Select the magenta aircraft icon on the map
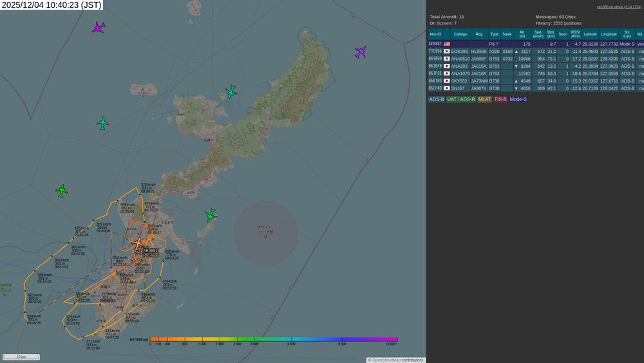The image size is (644, 363). pyautogui.click(x=98, y=28)
